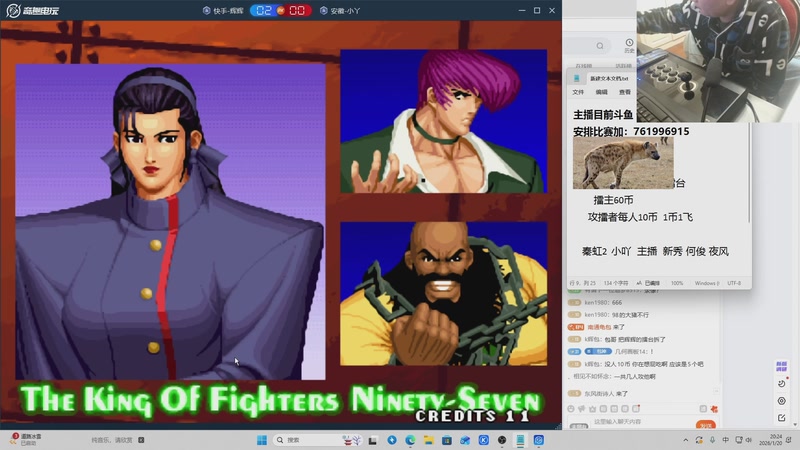Open the 道路冰雪 weather widget on taskbar
This screenshot has height=450, width=800.
[26, 440]
